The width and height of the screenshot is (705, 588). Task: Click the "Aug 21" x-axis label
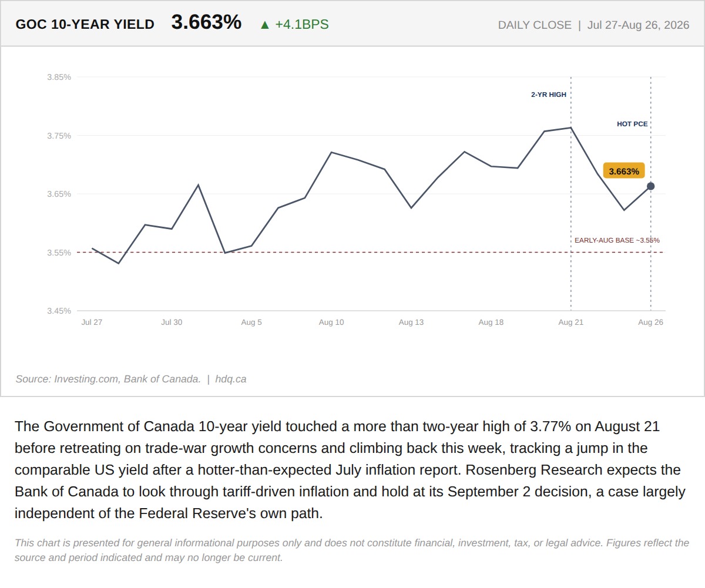coord(571,322)
